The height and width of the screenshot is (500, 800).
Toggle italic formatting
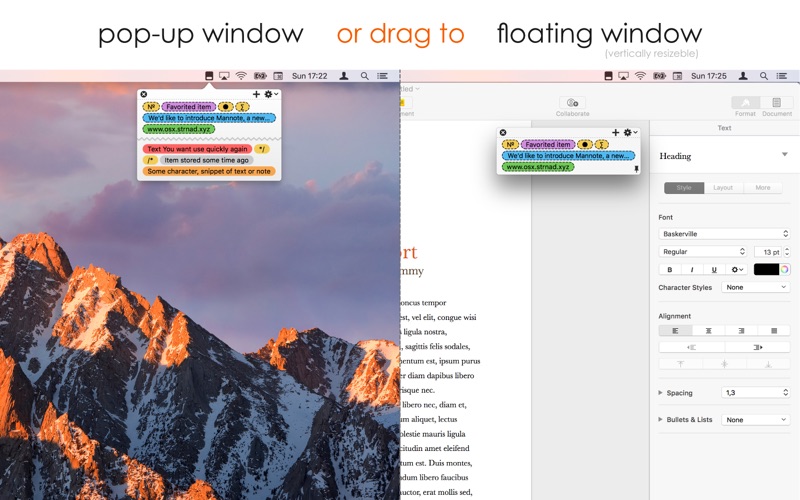(692, 269)
